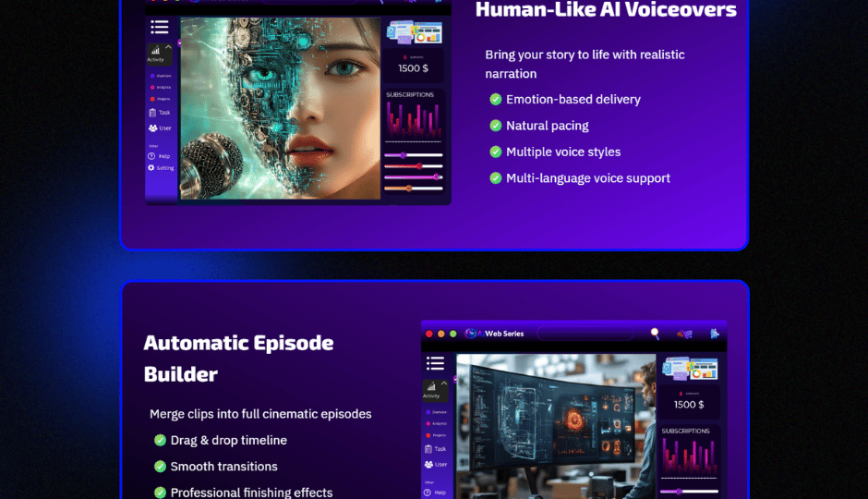Click the Task clipboard icon in the face-image dashboard
Image resolution: width=868 pixels, height=499 pixels.
152,113
